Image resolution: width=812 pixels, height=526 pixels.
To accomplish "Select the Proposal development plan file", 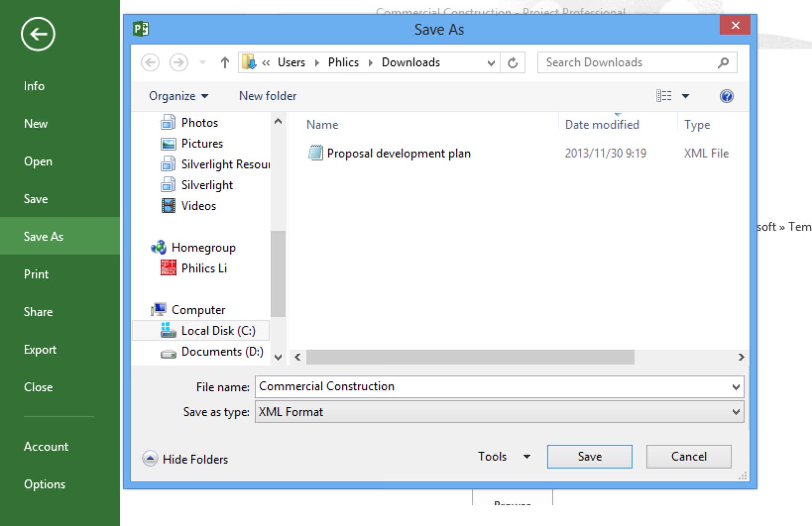I will coord(398,154).
